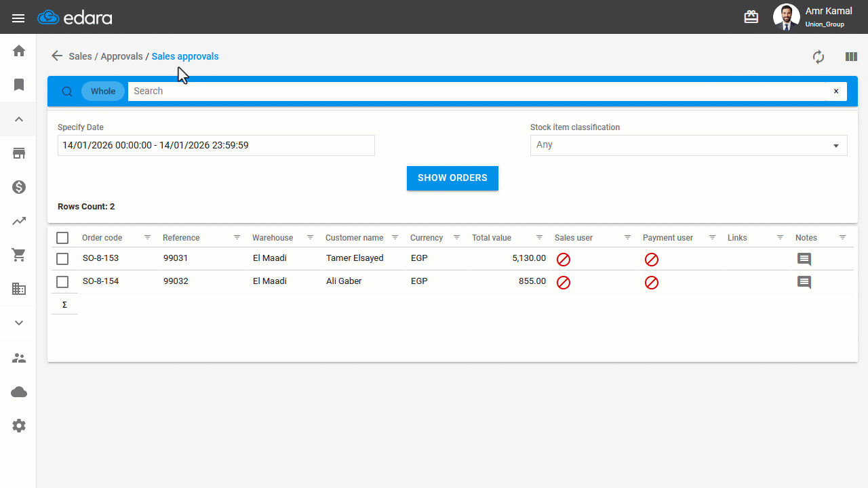This screenshot has width=868, height=488.
Task: Open the gift box icon
Action: click(x=751, y=17)
